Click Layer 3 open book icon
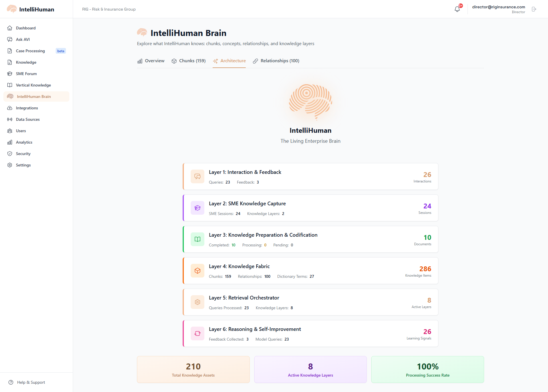The image size is (548, 392). coord(197,239)
